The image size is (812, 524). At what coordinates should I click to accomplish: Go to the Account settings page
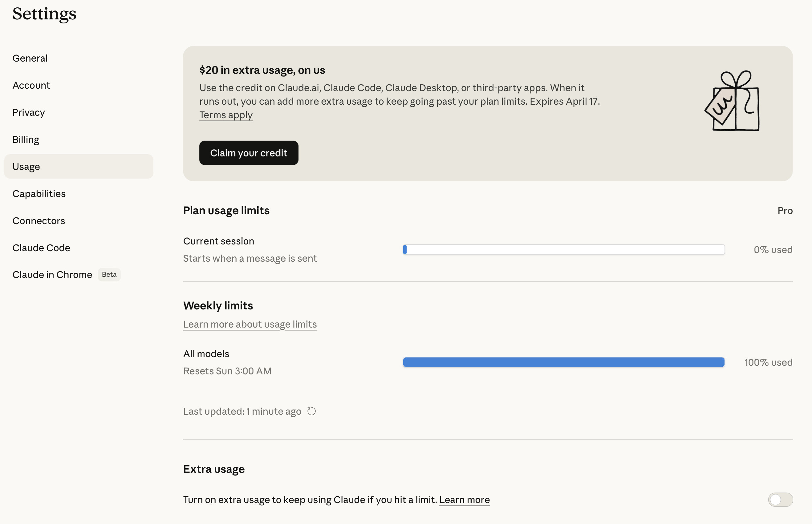[x=31, y=85]
